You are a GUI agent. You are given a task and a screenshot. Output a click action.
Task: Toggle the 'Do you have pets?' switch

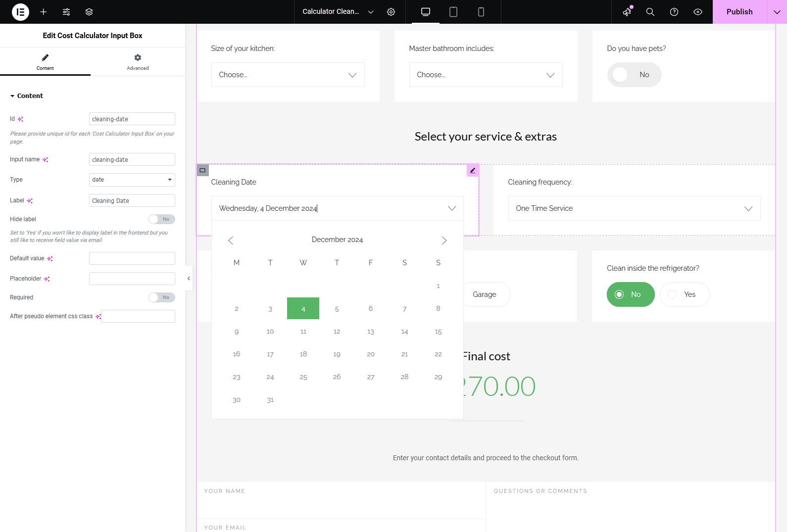[634, 75]
